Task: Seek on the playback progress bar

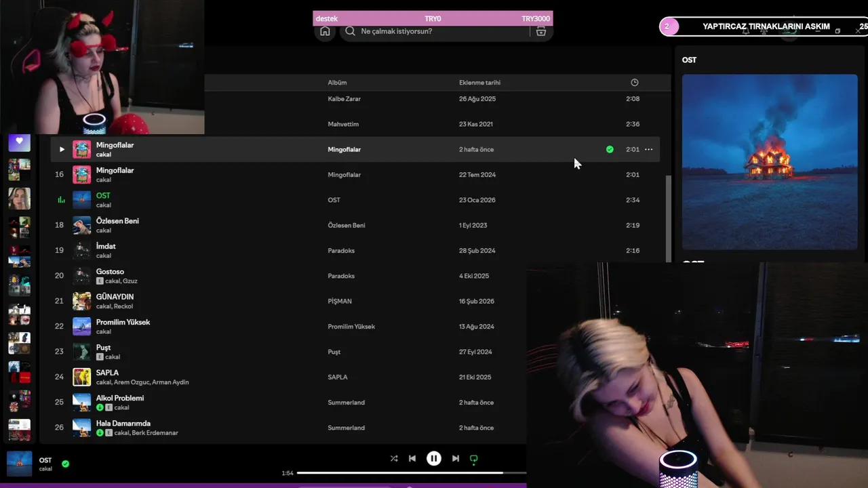Action: pyautogui.click(x=412, y=473)
